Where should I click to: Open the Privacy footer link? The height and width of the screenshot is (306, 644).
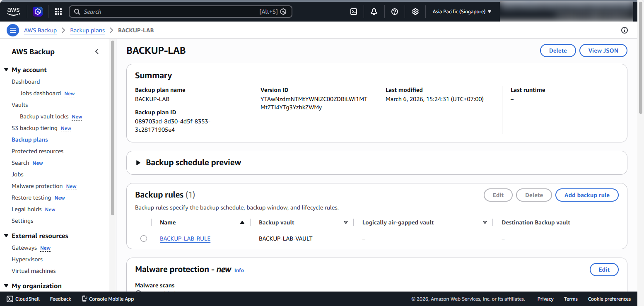(545, 299)
